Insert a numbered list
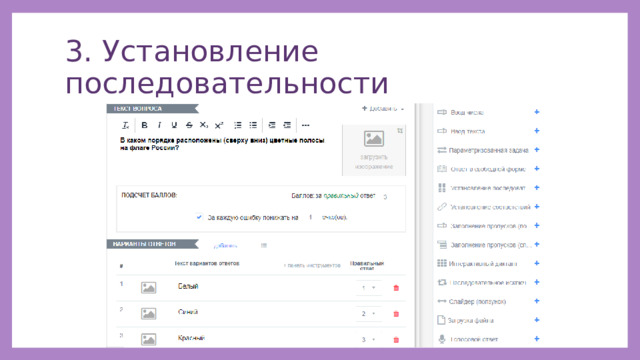This screenshot has height=360, width=640. (238, 125)
